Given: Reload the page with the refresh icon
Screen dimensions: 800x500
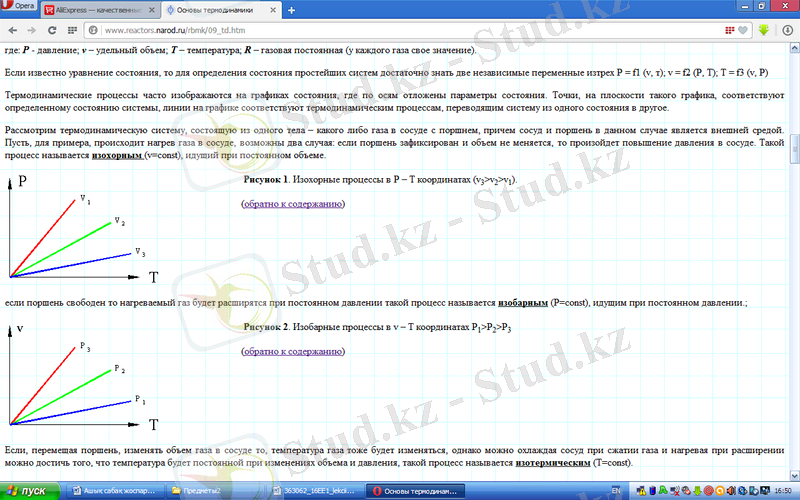Looking at the screenshot, I should [52, 30].
